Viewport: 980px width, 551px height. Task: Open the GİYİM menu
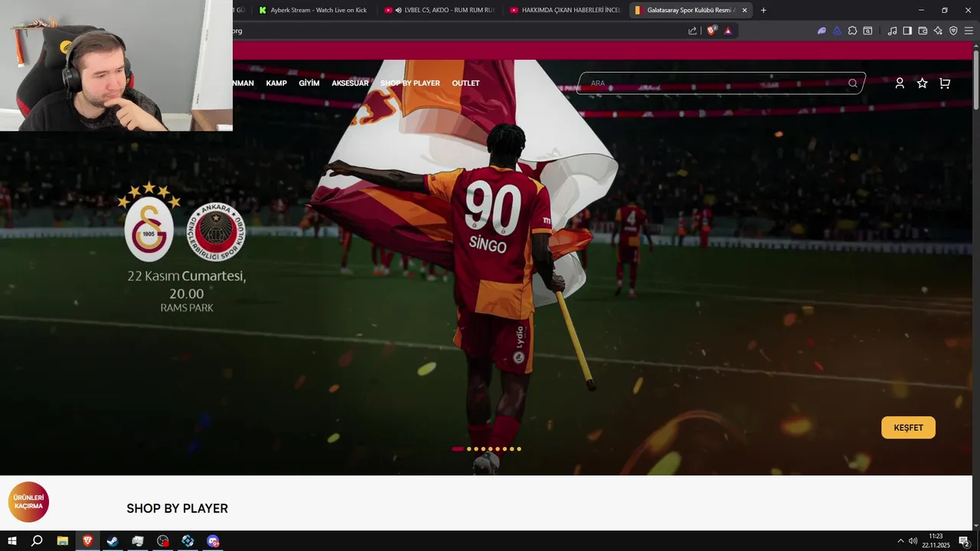[x=309, y=83]
